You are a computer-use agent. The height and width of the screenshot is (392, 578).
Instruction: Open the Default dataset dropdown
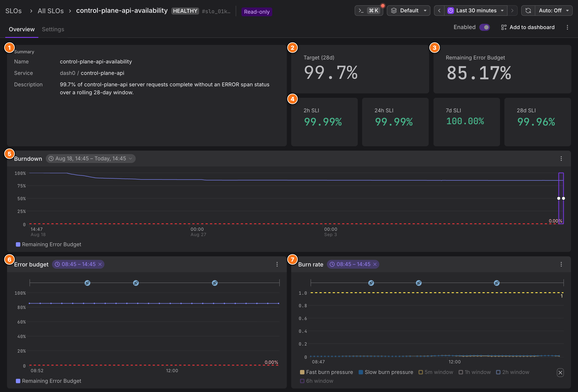(408, 11)
